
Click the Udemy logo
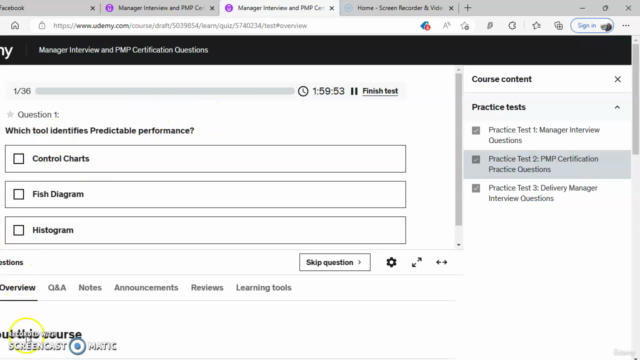point(6,51)
